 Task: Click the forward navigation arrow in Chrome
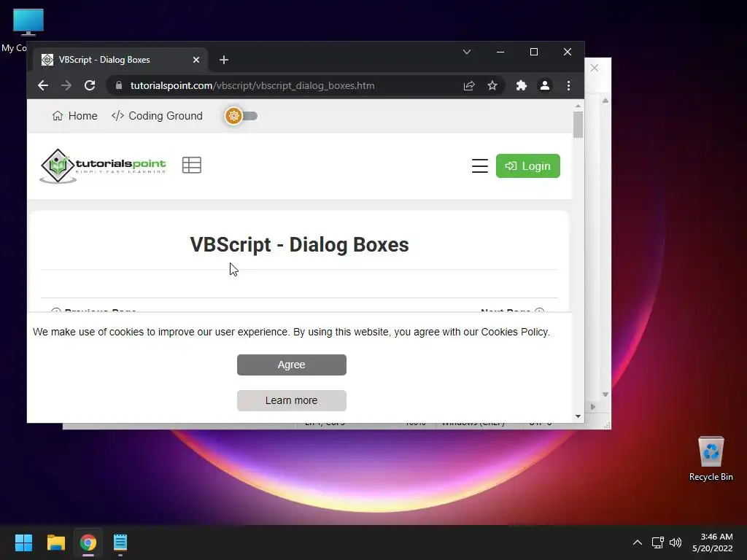point(66,86)
